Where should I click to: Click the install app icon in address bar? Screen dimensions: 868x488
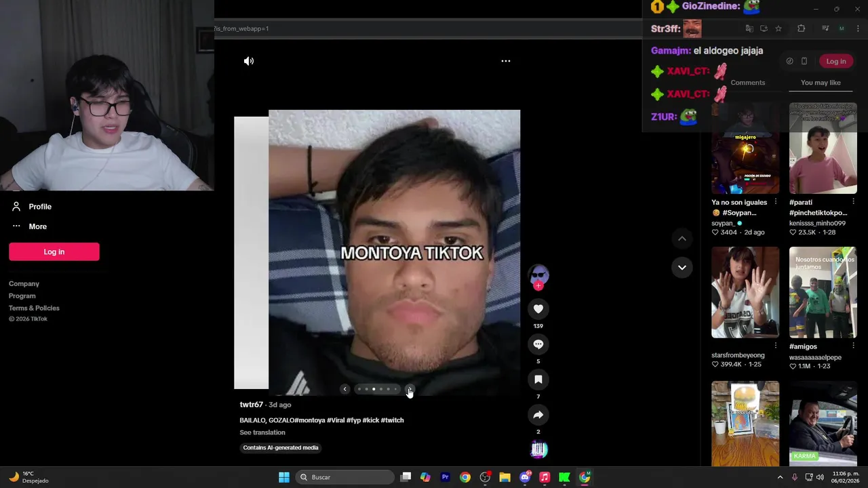764,28
